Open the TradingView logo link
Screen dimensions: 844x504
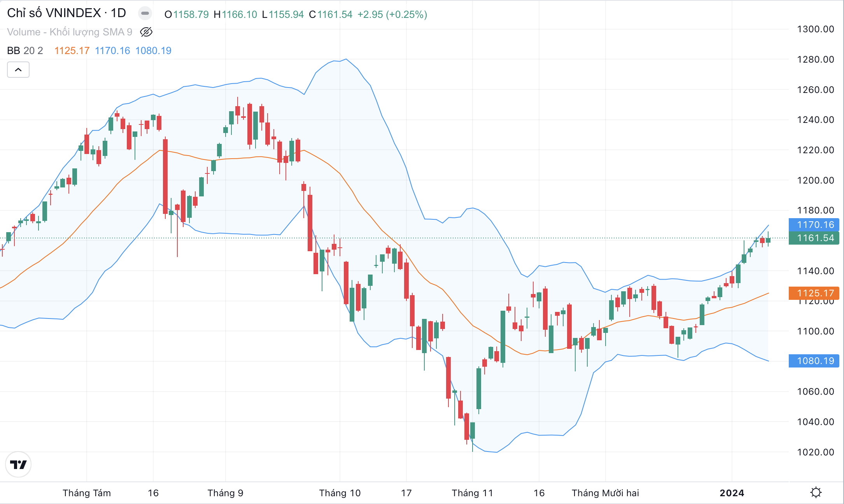pyautogui.click(x=18, y=464)
